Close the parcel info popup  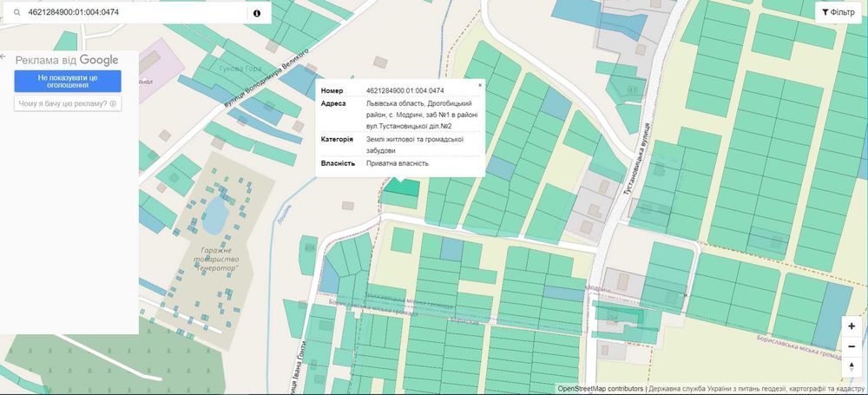[480, 85]
